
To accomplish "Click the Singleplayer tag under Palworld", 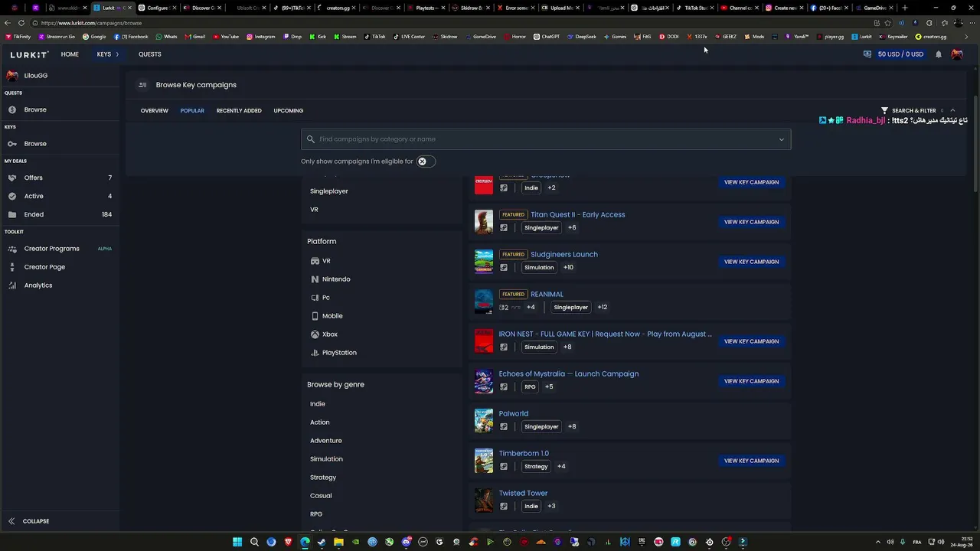I will tap(541, 426).
